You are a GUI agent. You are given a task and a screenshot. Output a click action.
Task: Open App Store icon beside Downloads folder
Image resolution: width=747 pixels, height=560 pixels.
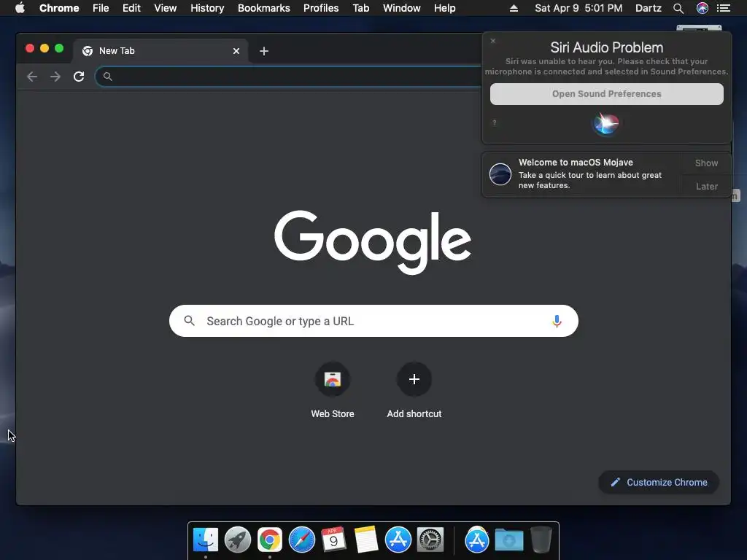[x=477, y=540]
